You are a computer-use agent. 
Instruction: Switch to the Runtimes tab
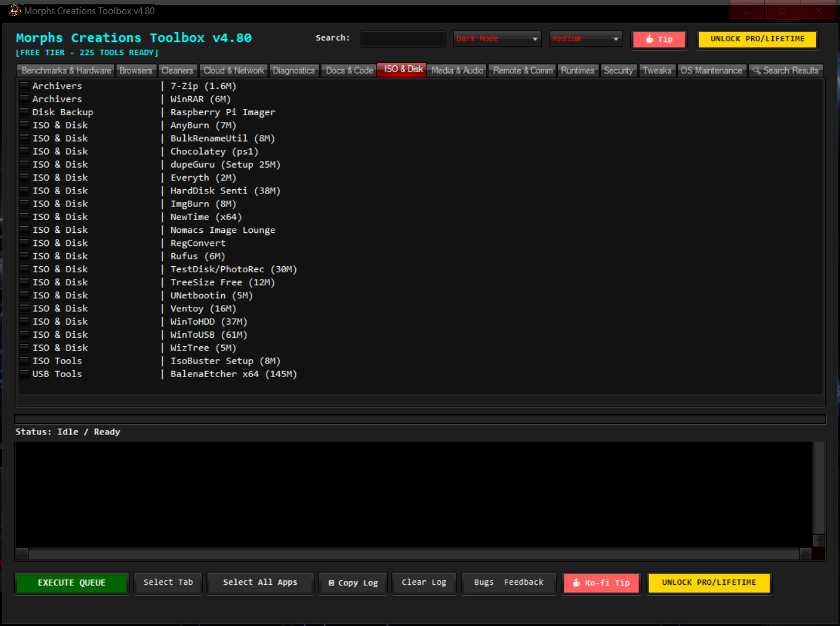[577, 71]
